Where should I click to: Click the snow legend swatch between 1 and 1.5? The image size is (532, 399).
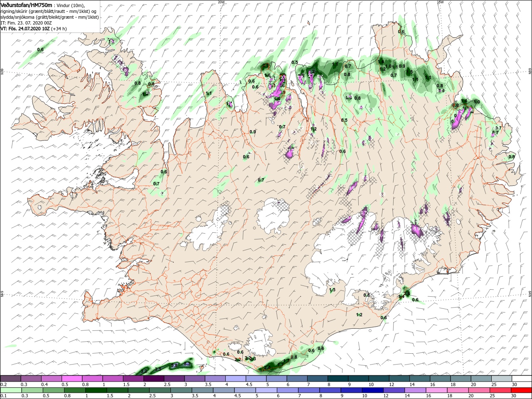coord(113,379)
